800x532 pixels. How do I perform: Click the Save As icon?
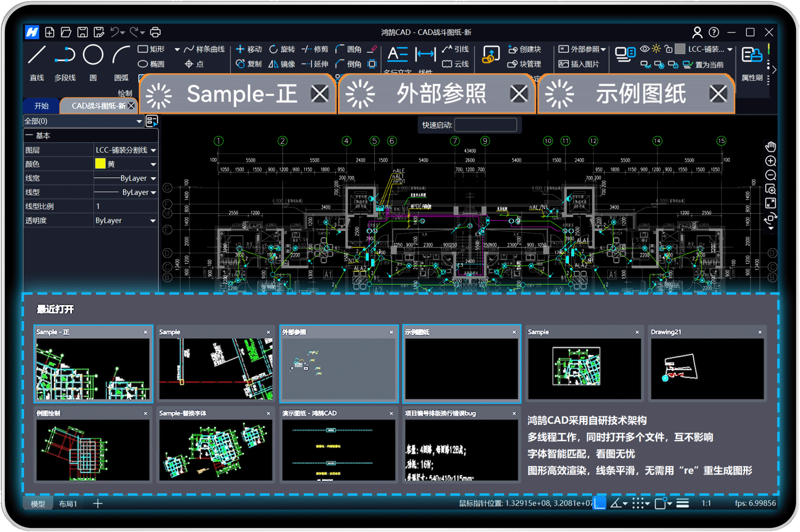pos(99,32)
